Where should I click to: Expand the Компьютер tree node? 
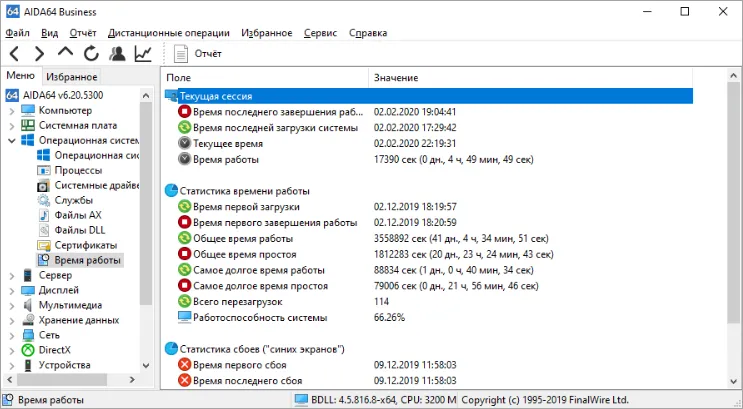tap(12, 111)
